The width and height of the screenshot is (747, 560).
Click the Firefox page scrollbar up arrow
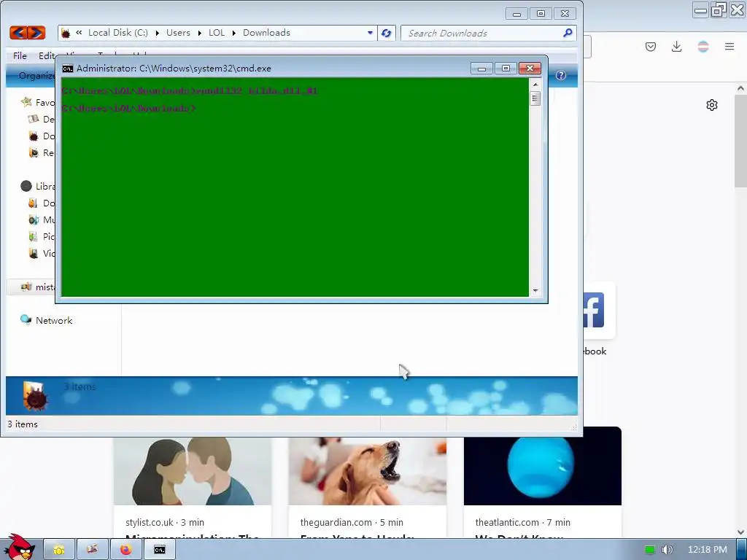point(740,88)
